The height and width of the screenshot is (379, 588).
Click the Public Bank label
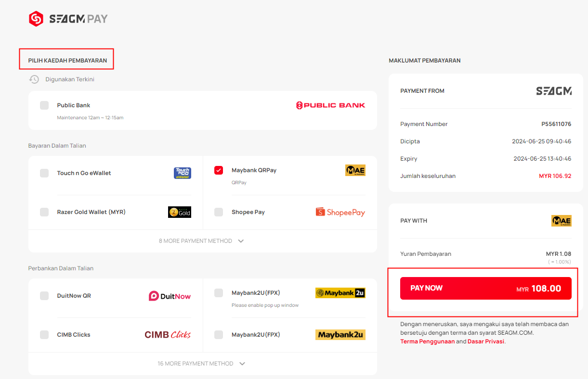click(x=74, y=105)
